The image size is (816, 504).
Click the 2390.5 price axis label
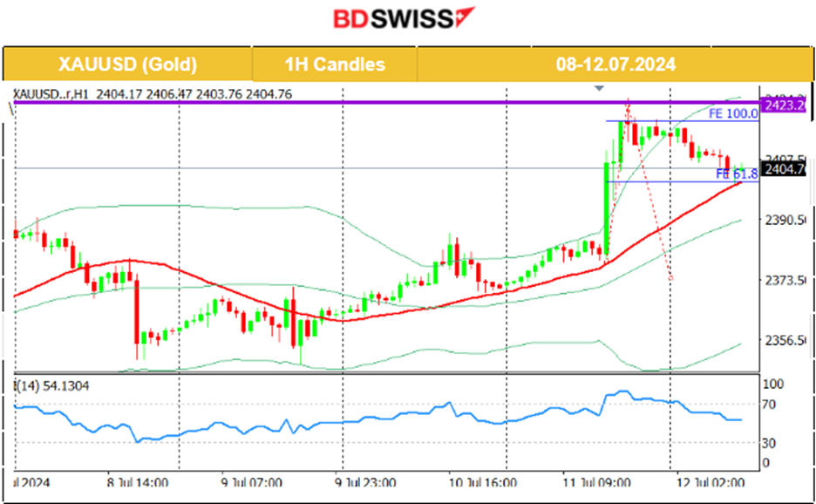785,220
